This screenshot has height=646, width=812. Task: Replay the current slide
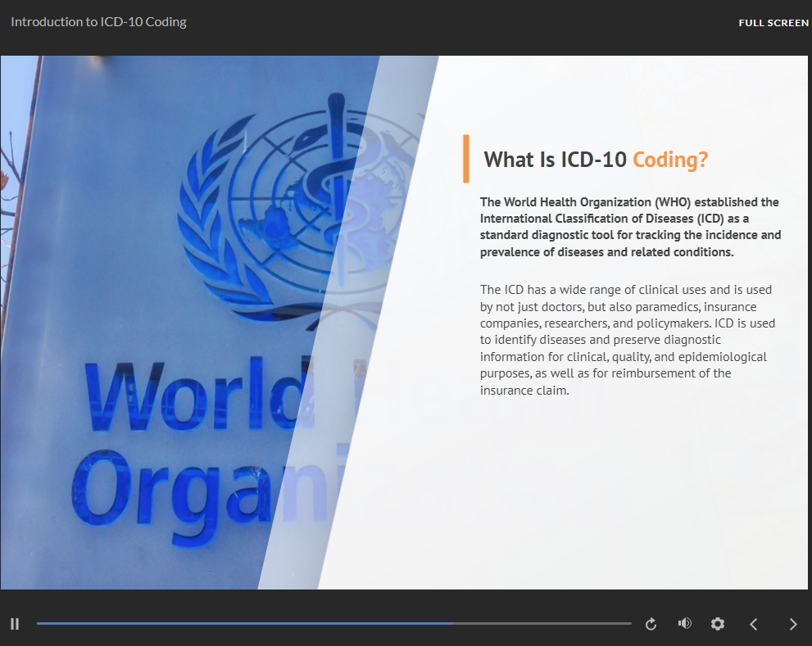click(x=651, y=624)
